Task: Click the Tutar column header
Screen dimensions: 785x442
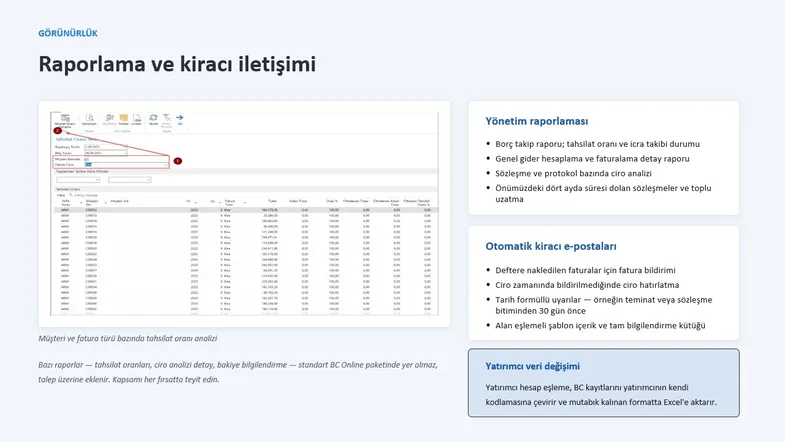Action: [272, 201]
